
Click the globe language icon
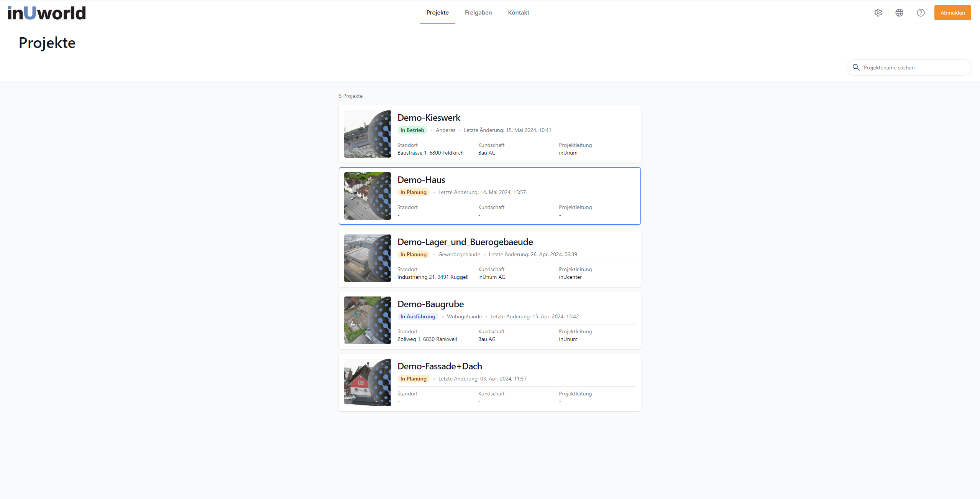(x=899, y=13)
